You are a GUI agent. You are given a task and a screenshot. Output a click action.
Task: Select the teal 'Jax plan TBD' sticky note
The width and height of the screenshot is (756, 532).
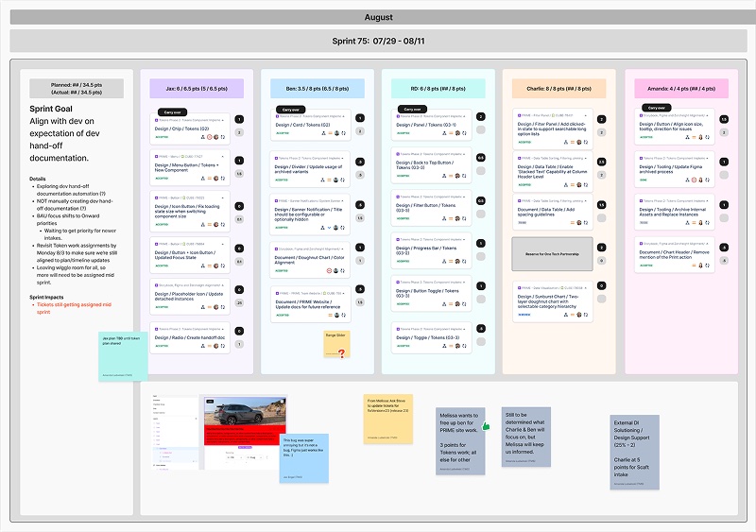(x=123, y=356)
